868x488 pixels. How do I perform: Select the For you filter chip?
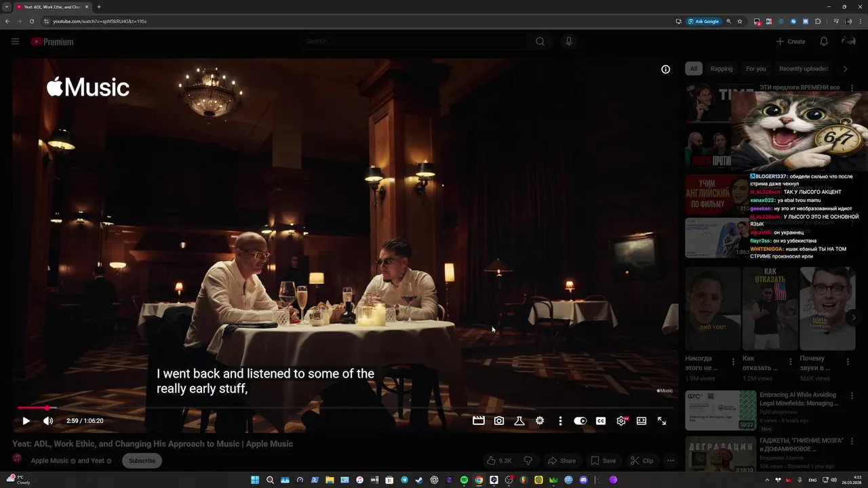[x=756, y=68]
